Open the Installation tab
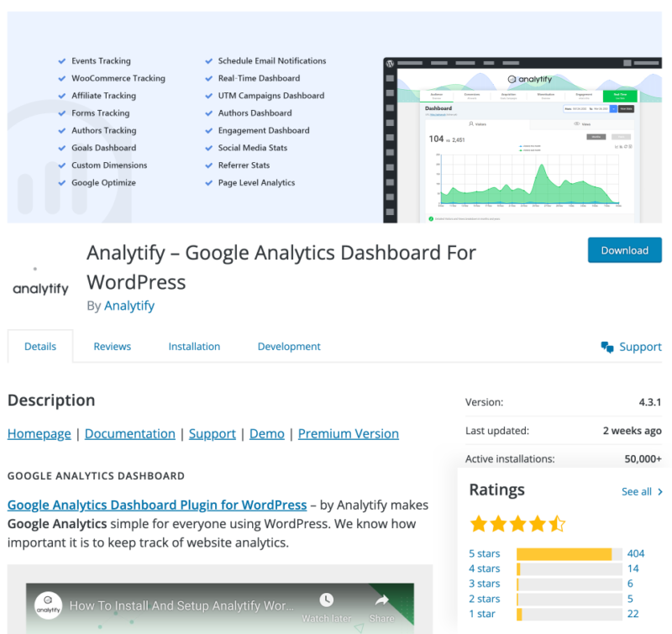 click(194, 347)
